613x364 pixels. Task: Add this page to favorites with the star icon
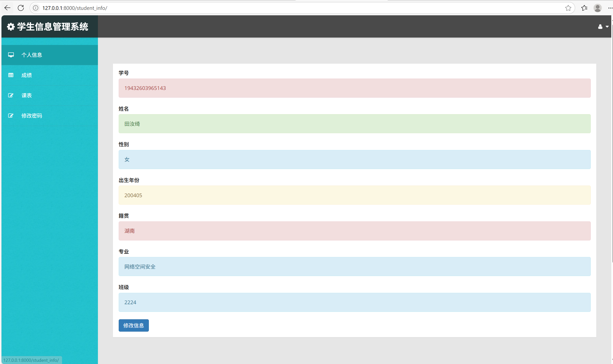pos(568,8)
